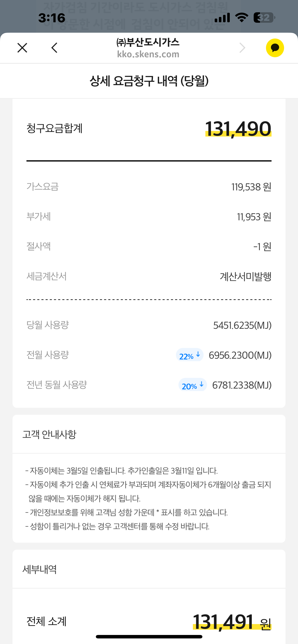Tap the battery indicator showing 32

pos(264,17)
